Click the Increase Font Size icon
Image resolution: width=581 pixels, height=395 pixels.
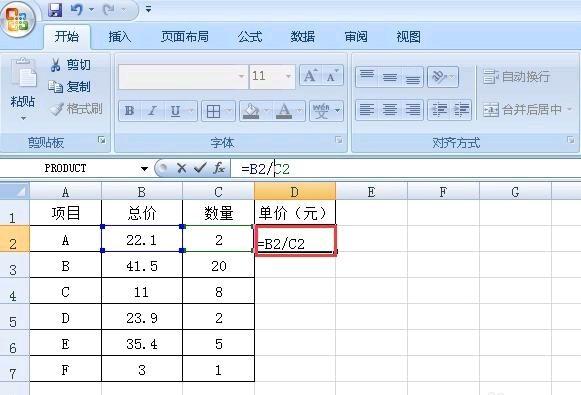(x=311, y=76)
